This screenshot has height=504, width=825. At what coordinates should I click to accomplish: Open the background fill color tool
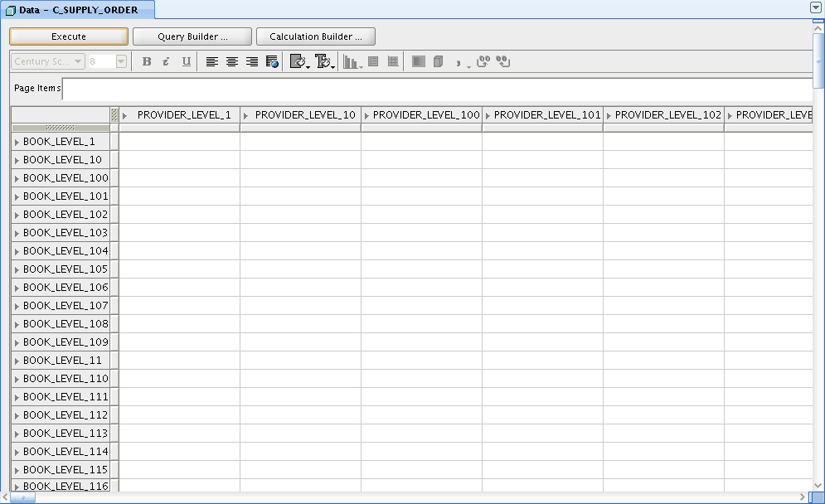[300, 61]
